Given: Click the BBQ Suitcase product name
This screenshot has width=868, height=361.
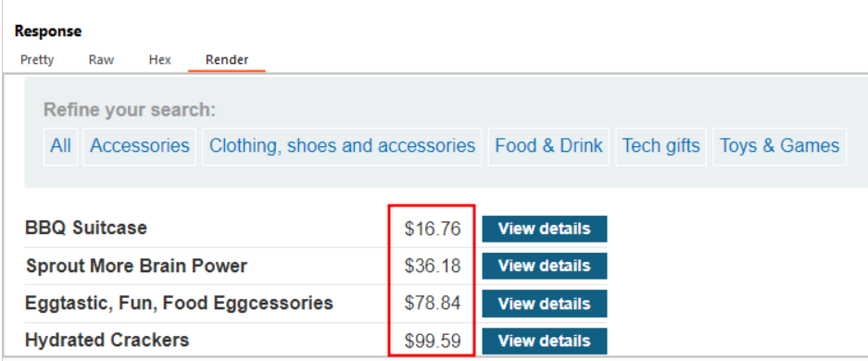Looking at the screenshot, I should (x=86, y=228).
